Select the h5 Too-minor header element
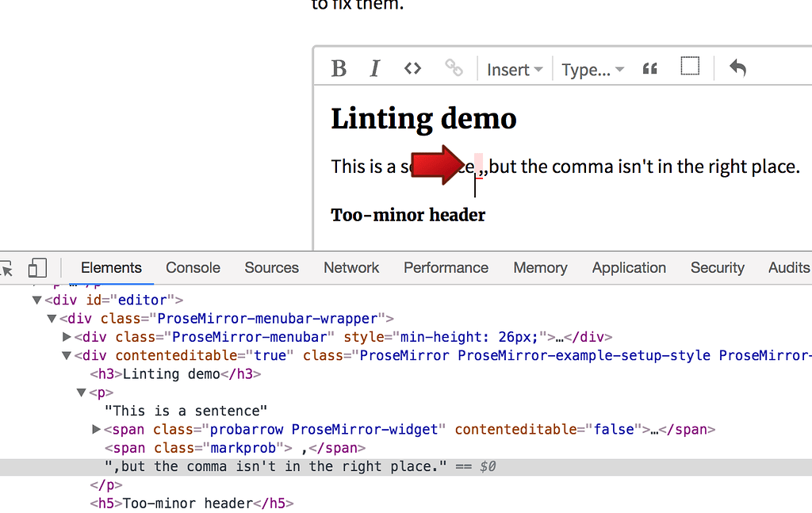Screen dimensions: 812x513 click(x=191, y=503)
